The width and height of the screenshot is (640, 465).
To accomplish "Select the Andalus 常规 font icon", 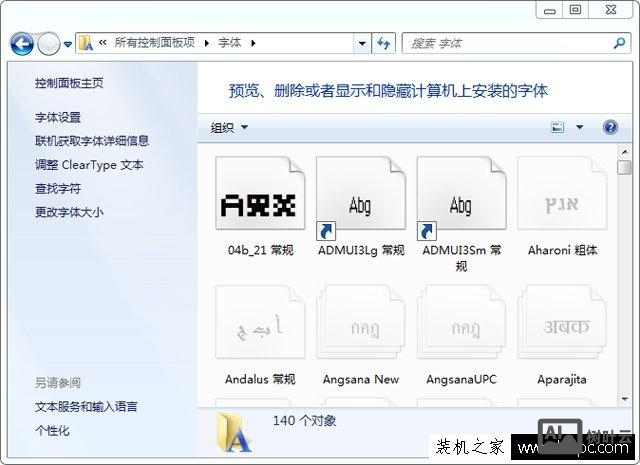I will (260, 322).
